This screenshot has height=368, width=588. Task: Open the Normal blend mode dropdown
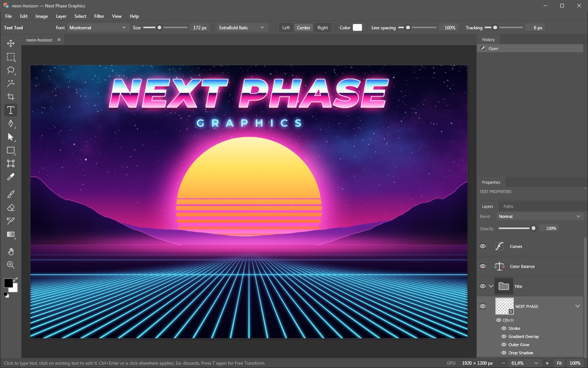(540, 216)
